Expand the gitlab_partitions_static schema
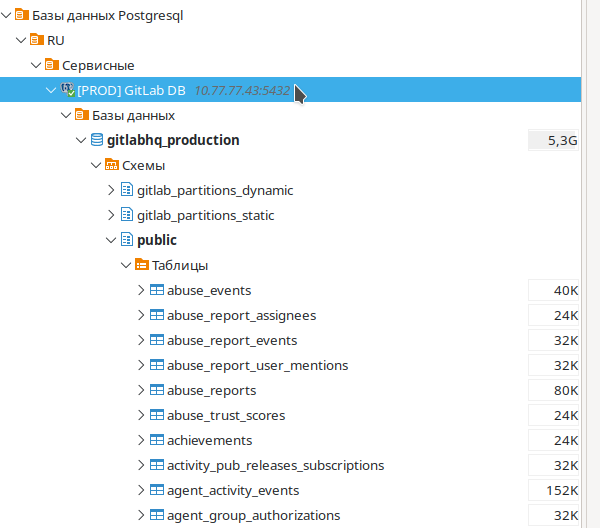 click(x=111, y=215)
